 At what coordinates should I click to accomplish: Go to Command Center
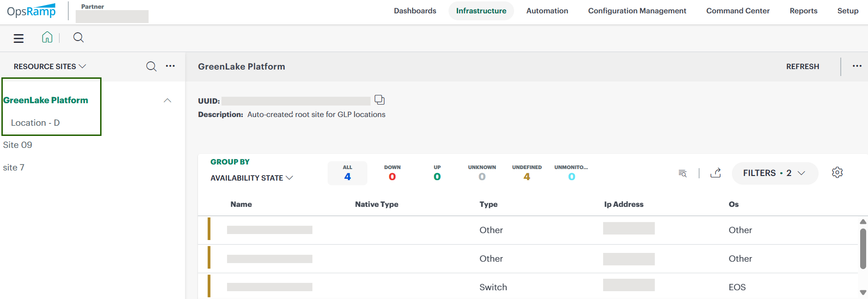click(x=737, y=11)
